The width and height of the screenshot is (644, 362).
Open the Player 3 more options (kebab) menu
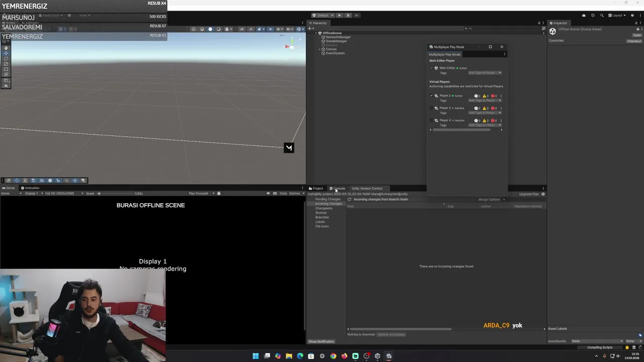(501, 108)
